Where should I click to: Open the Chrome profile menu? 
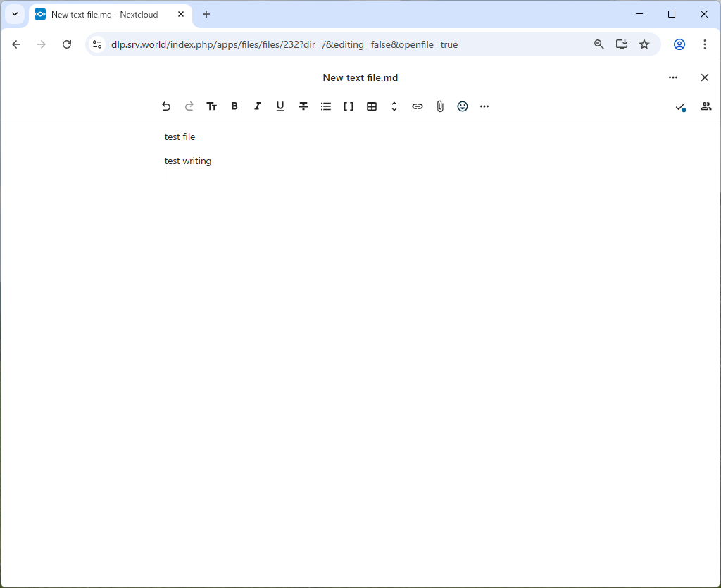pyautogui.click(x=679, y=44)
